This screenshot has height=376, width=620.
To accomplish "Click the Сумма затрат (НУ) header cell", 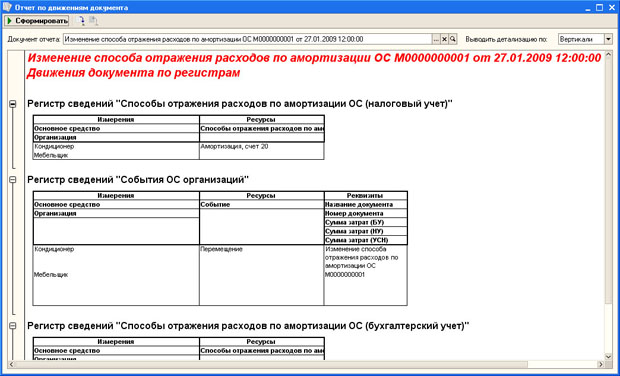I will 366,231.
